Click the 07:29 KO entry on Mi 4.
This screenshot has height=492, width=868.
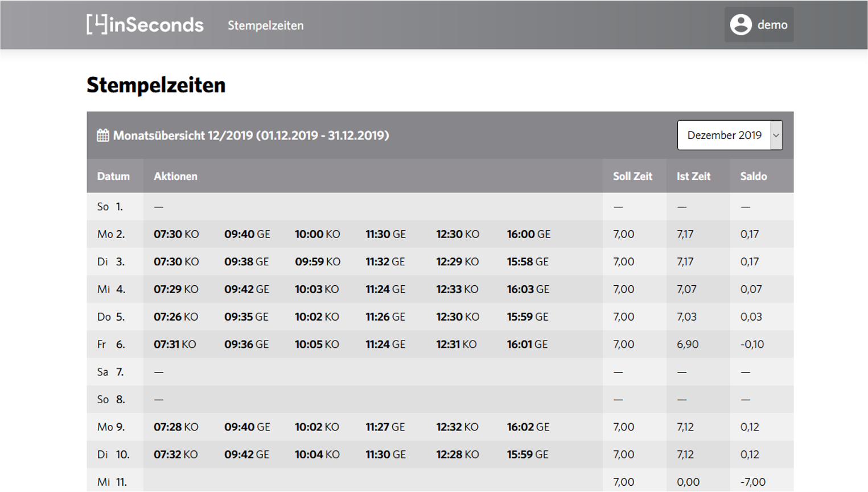click(x=176, y=289)
